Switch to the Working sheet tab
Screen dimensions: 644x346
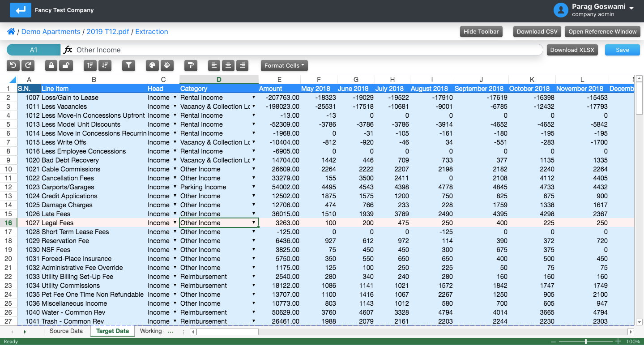pos(150,331)
